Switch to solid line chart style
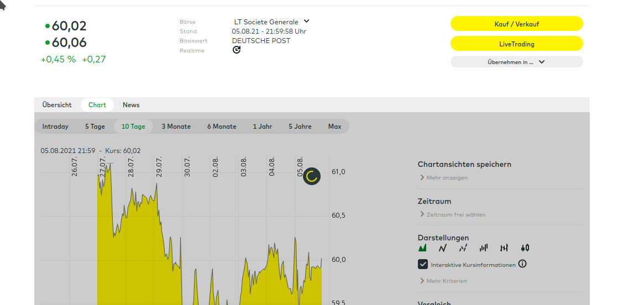The image size is (644, 305). [443, 248]
